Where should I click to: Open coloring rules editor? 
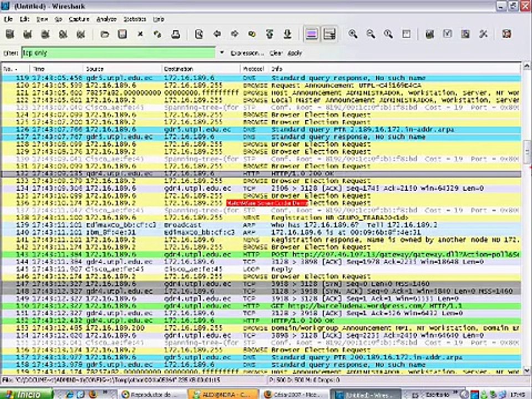(x=465, y=34)
